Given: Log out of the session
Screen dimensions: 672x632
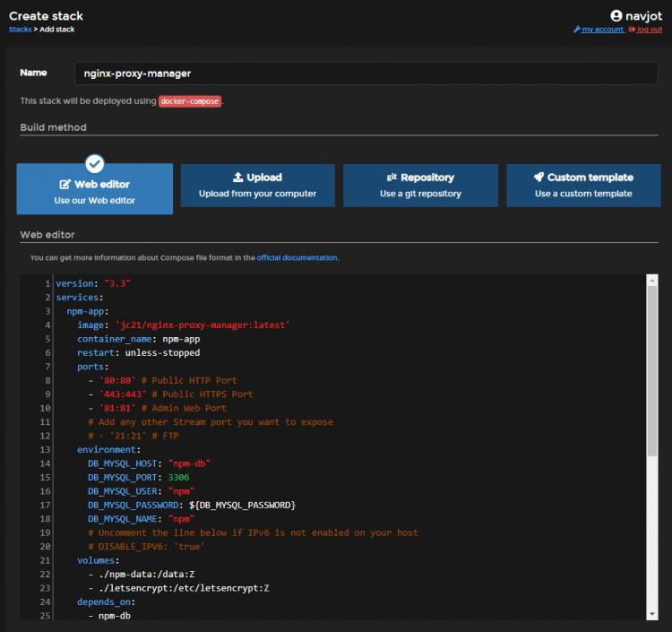Looking at the screenshot, I should click(x=650, y=30).
